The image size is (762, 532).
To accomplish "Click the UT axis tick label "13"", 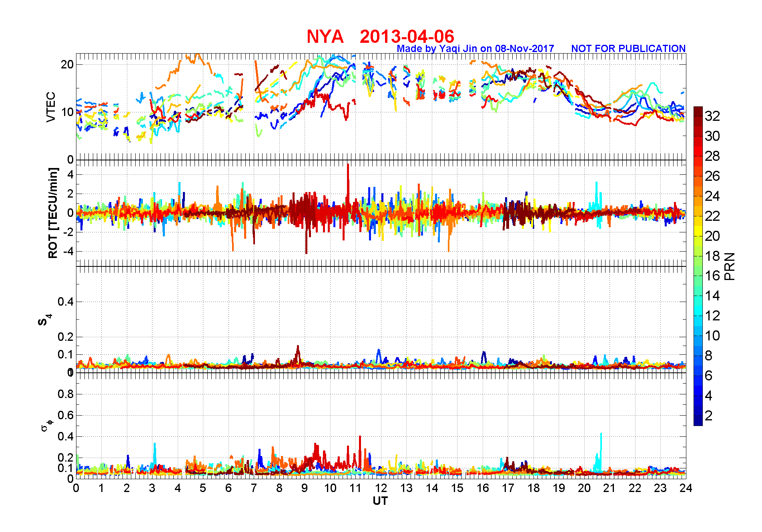I will (406, 488).
